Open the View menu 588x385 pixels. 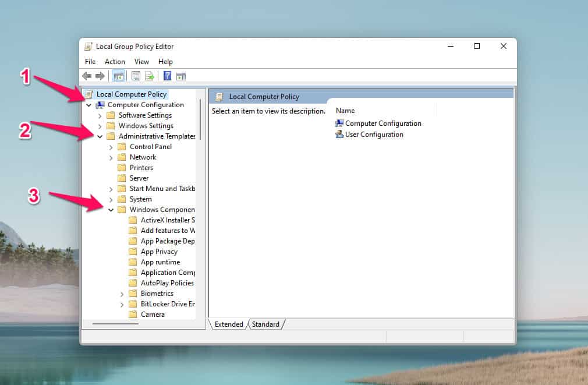(141, 62)
